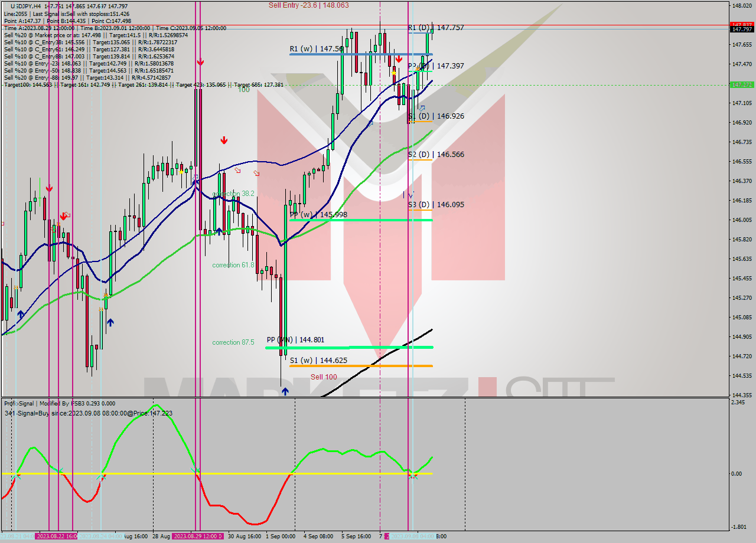Screen dimensions: 756x543
Task: Click the 'Sell %20 @ Entry -50: 148.838' row
Action: [89, 70]
